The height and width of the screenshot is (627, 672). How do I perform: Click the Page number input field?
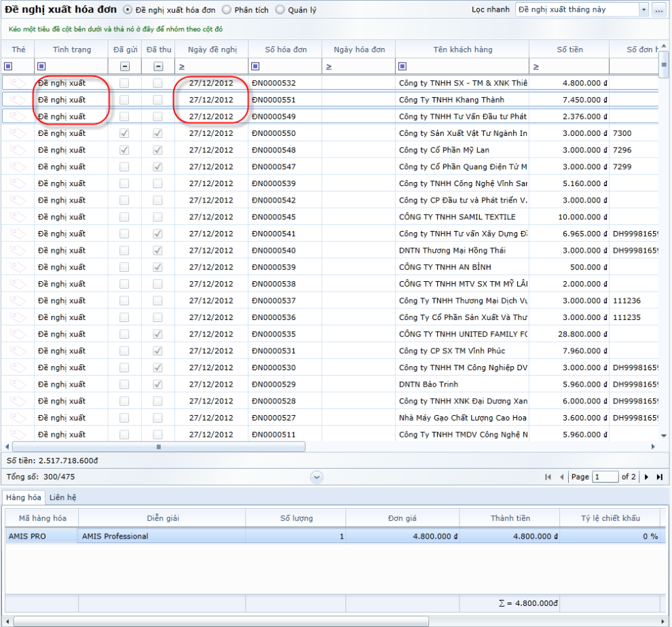click(x=605, y=477)
